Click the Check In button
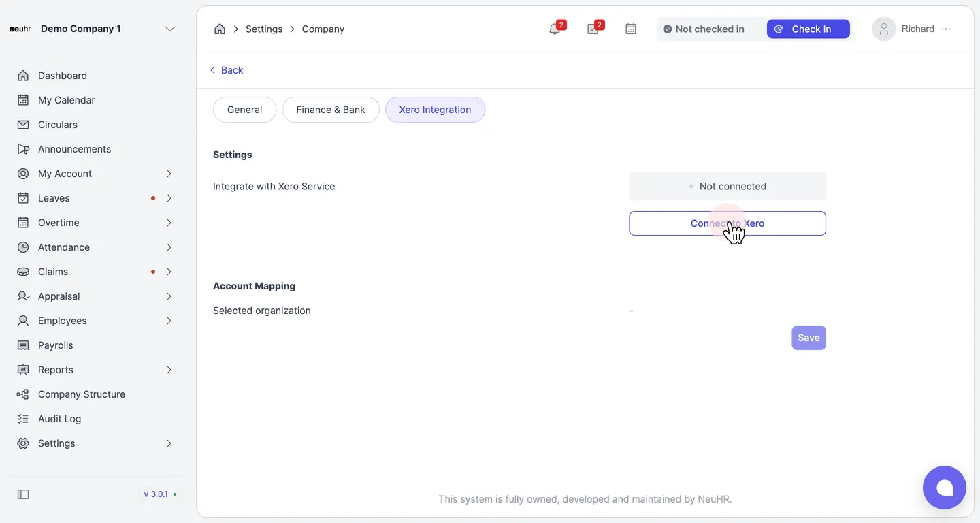The image size is (980, 523). click(x=808, y=29)
